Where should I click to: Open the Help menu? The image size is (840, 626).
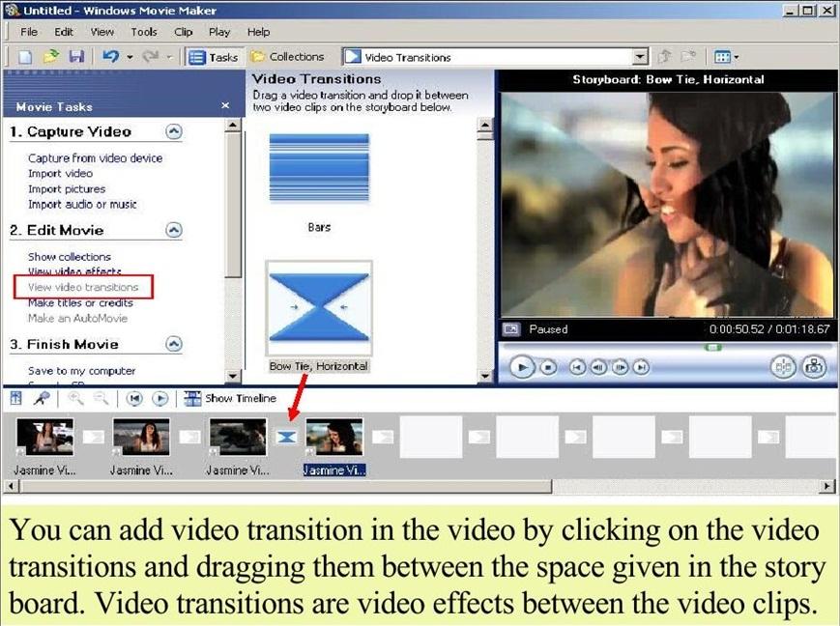click(258, 32)
